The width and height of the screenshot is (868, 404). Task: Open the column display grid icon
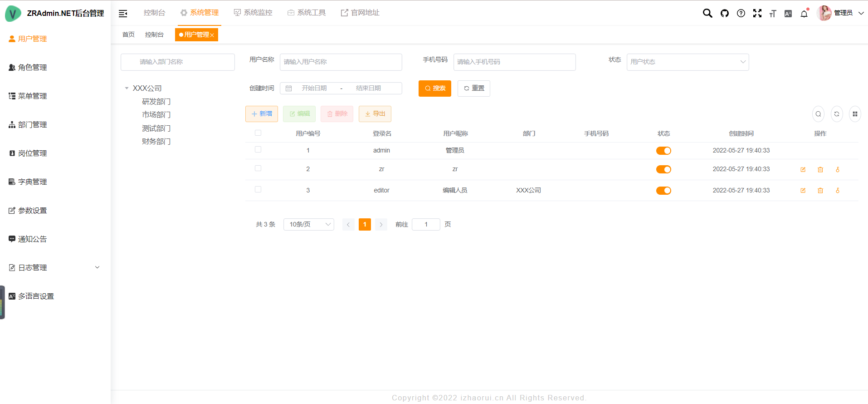(854, 114)
